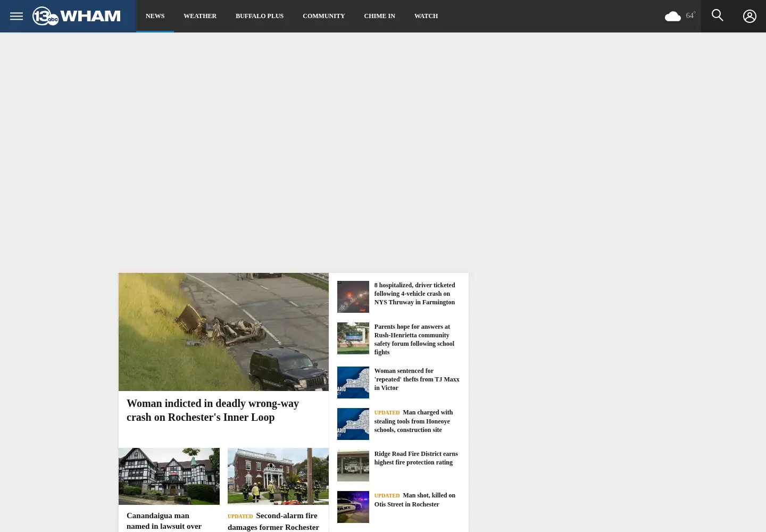This screenshot has width=766, height=532.
Task: Read 'Second-alarm fire damages former Rochester' story
Action: pos(273,521)
